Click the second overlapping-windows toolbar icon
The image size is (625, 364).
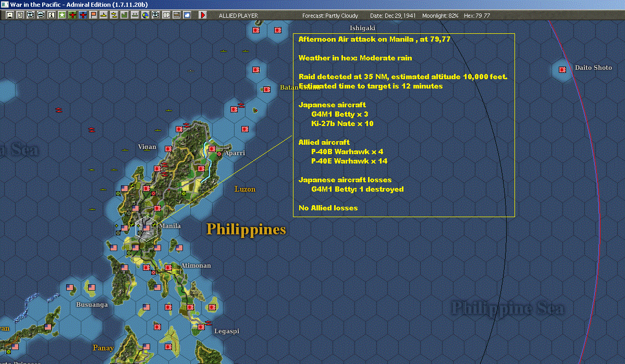pos(41,15)
